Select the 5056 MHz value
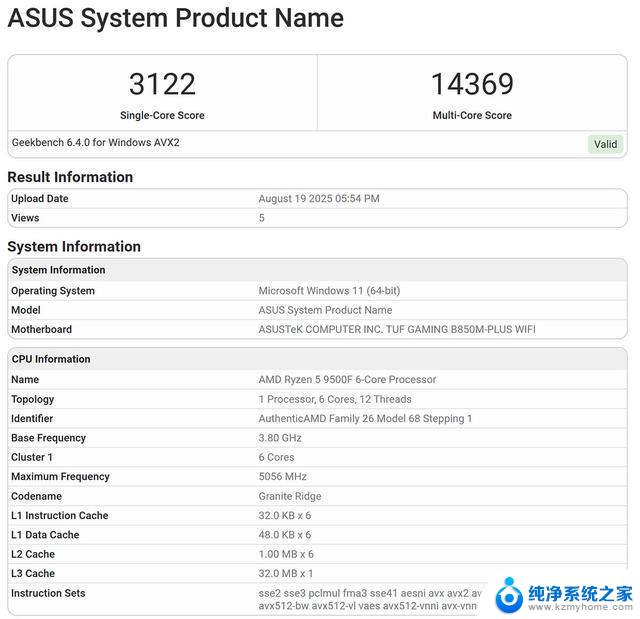 [x=282, y=477]
